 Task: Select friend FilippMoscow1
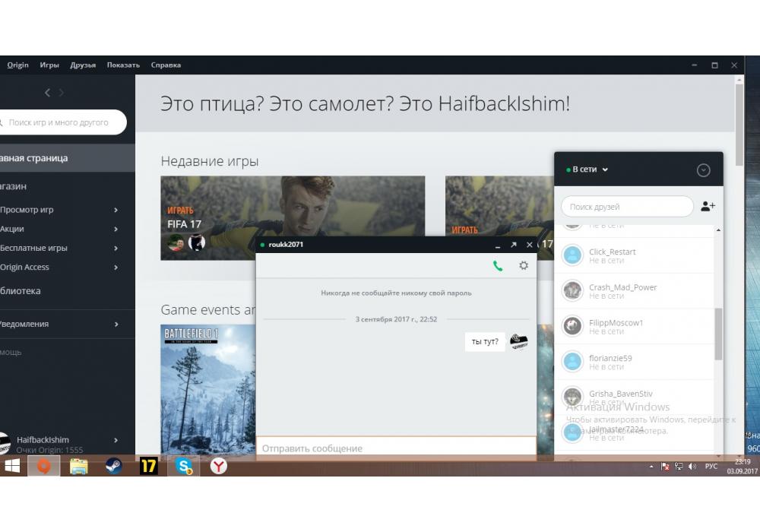[x=634, y=327]
